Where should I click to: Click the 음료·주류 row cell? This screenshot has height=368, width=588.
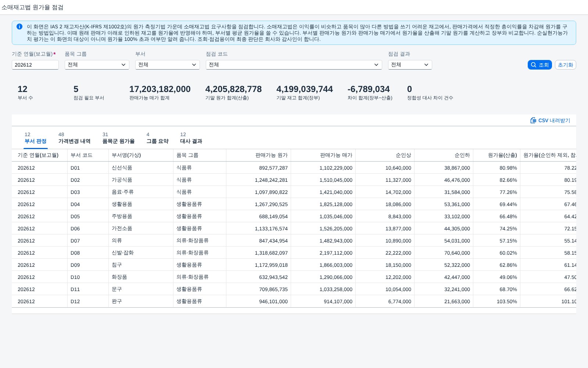141,192
